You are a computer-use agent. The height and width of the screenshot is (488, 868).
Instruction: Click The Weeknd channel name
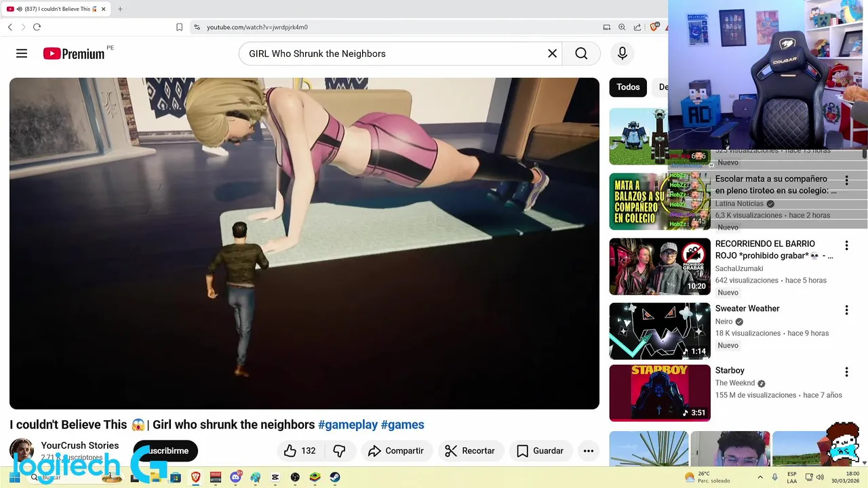tap(735, 383)
